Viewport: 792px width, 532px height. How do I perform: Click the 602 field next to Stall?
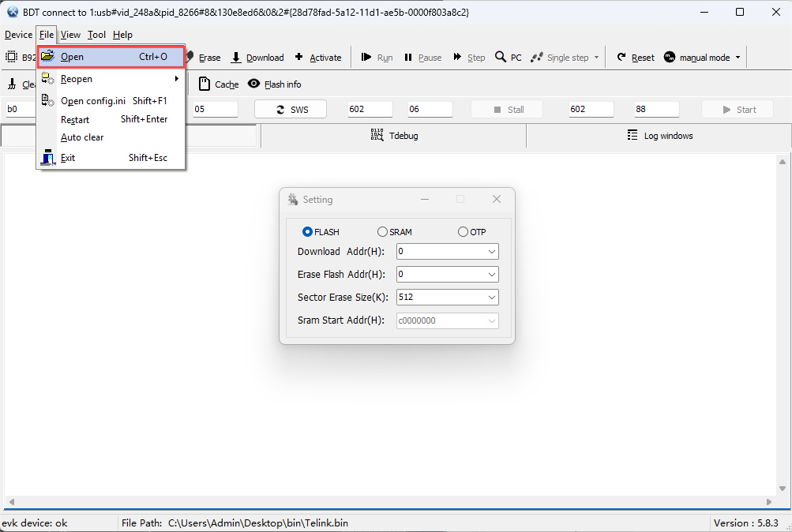coord(591,109)
